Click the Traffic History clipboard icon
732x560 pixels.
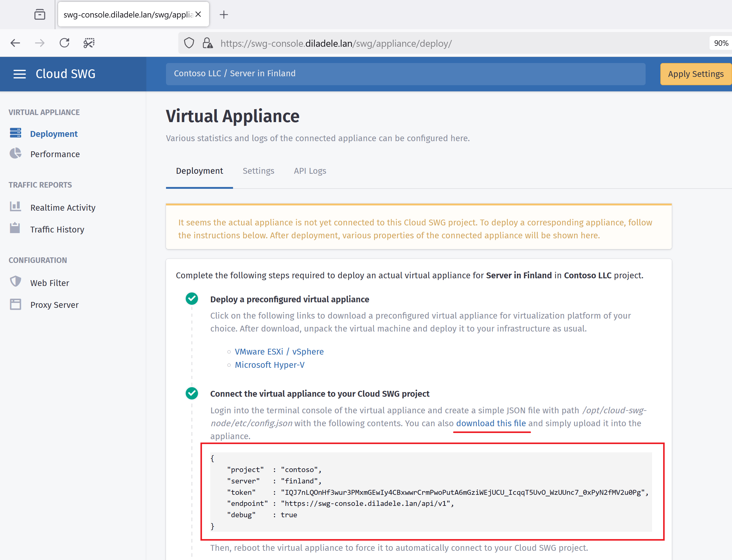pyautogui.click(x=15, y=228)
